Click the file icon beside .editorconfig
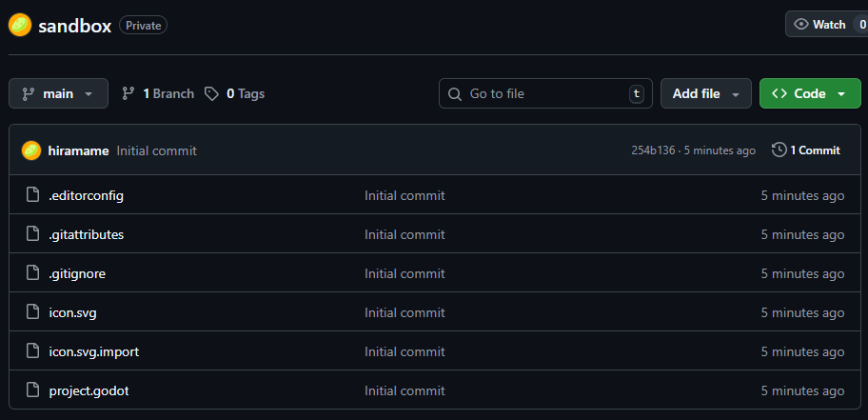This screenshot has width=868, height=420. click(x=32, y=196)
